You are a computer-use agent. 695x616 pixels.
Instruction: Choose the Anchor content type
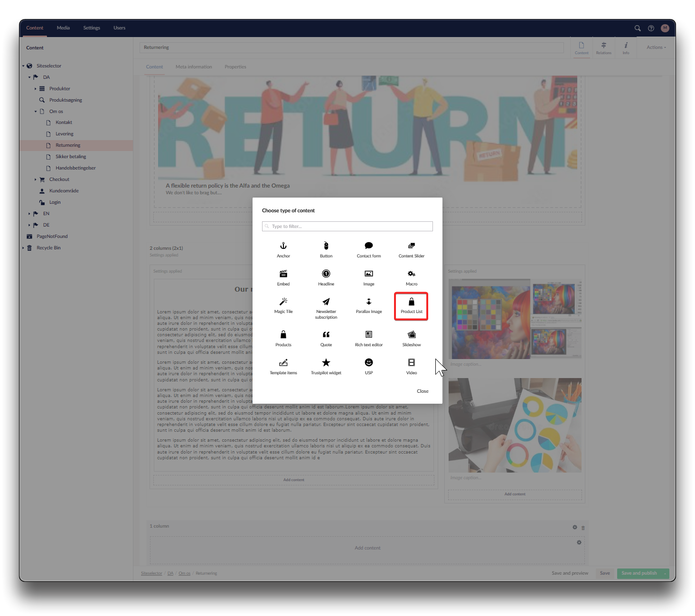(x=283, y=250)
